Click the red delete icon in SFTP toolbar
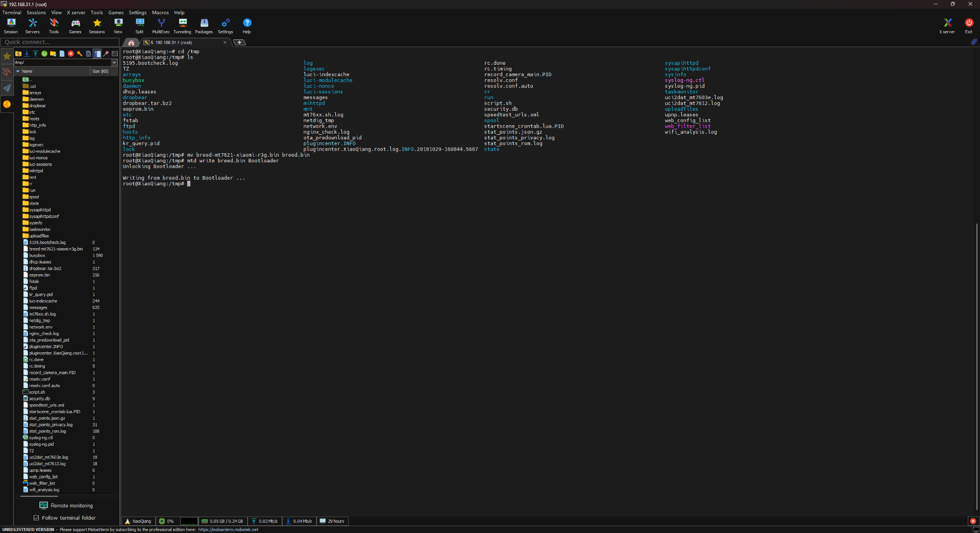Viewport: 980px width, 533px height. click(x=70, y=54)
